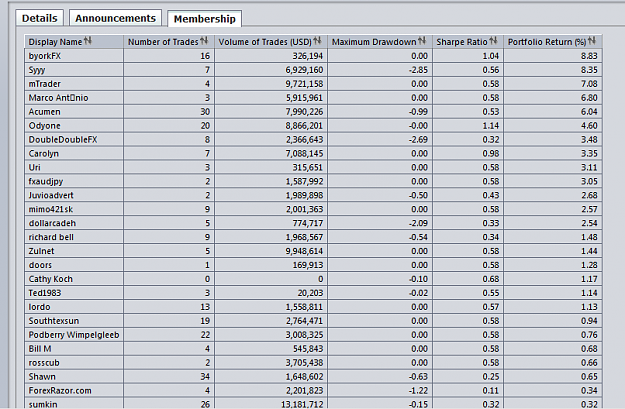
Task: Select the Marco Antonio member row
Action: (x=313, y=98)
